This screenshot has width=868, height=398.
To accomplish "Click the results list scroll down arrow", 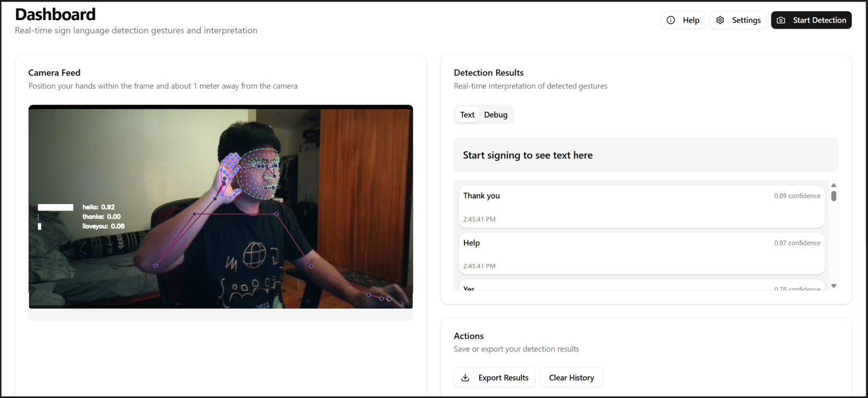I will (834, 286).
